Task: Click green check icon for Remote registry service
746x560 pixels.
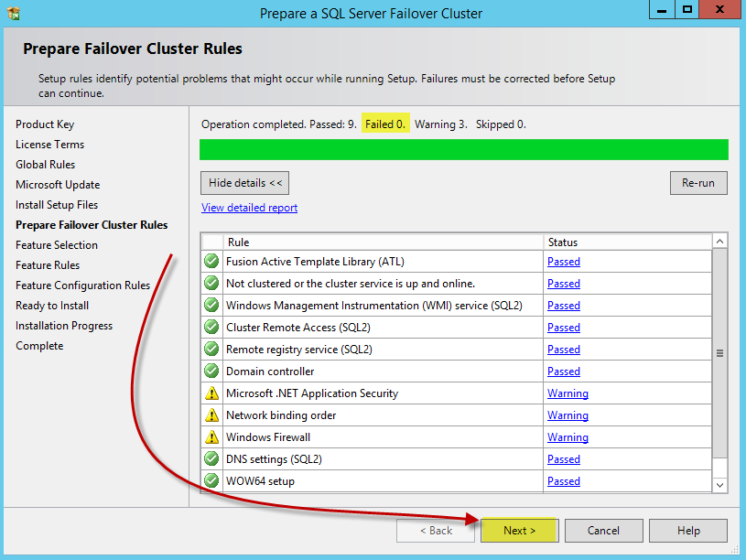Action: [x=211, y=349]
